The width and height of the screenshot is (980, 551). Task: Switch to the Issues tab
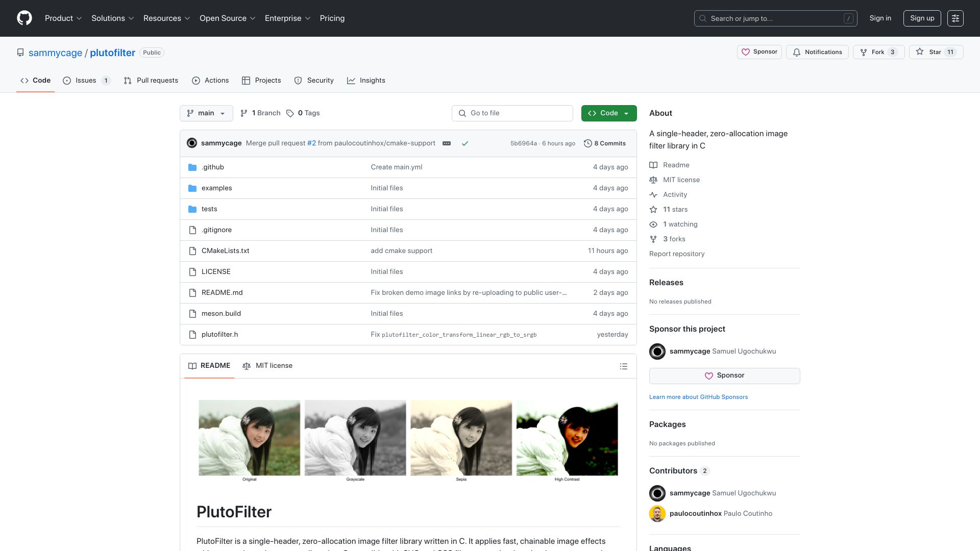(x=86, y=81)
